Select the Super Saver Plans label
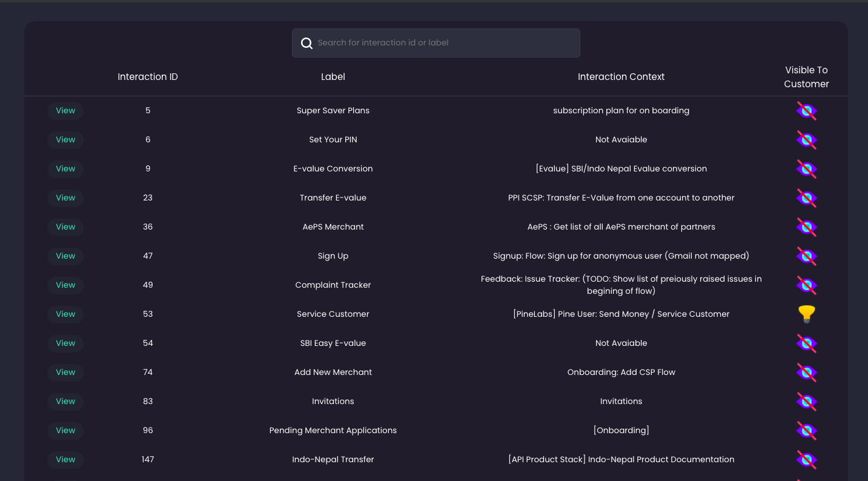 pos(333,111)
